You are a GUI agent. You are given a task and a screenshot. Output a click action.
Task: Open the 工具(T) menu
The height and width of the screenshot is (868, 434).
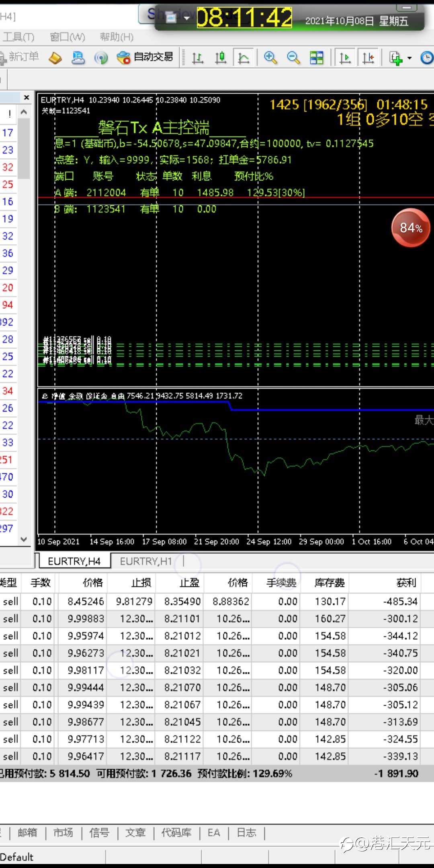pos(18,37)
